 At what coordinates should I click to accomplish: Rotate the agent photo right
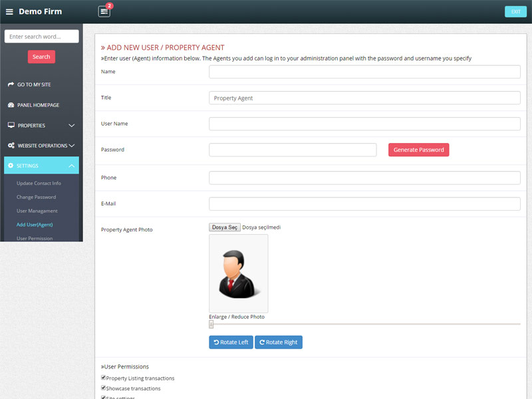click(278, 342)
